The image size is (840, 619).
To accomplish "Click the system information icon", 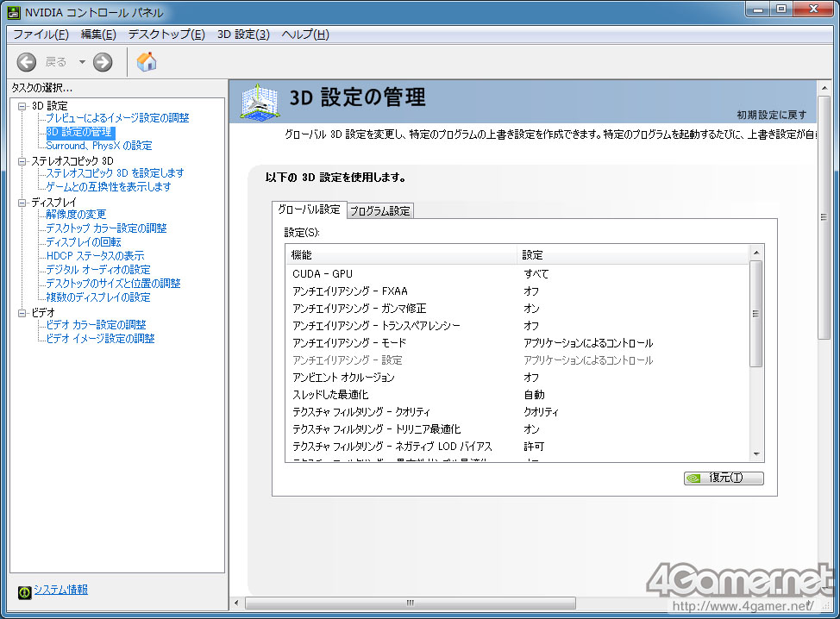I will pyautogui.click(x=25, y=592).
